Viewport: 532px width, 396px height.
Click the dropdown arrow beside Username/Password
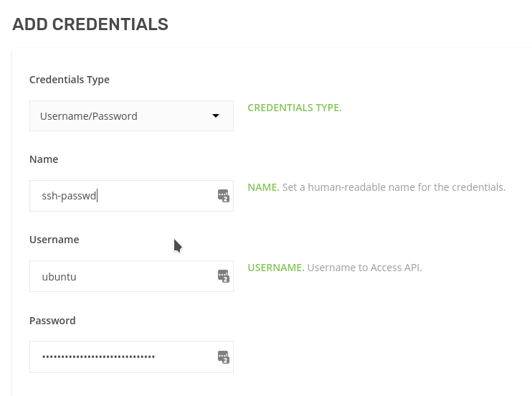tap(215, 115)
